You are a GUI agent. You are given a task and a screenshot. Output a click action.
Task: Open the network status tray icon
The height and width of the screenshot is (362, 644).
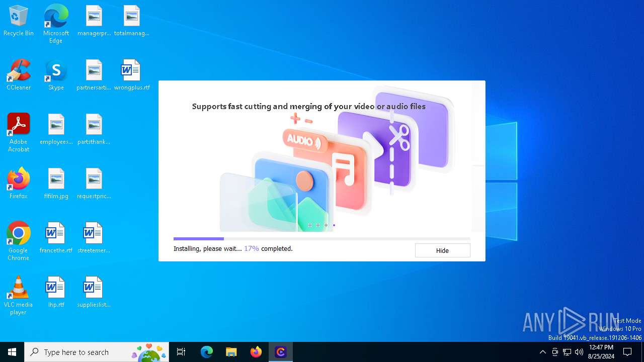(567, 352)
